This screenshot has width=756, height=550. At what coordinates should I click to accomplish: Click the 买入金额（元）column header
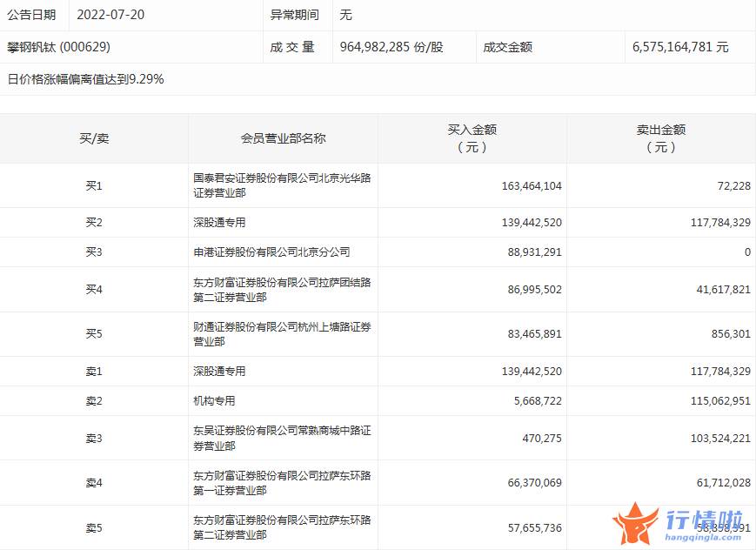(472, 138)
